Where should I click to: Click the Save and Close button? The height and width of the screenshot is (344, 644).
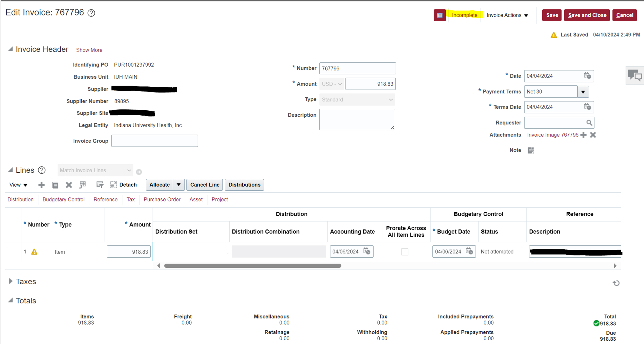[587, 15]
